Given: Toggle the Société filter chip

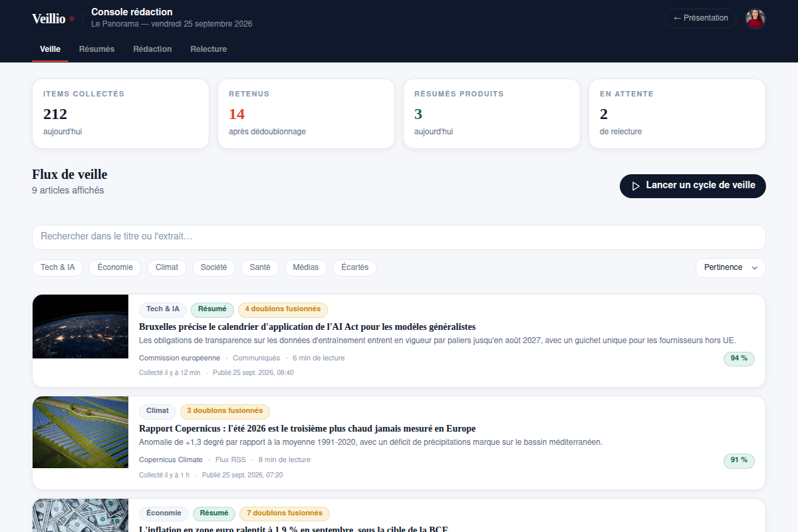Looking at the screenshot, I should point(213,267).
